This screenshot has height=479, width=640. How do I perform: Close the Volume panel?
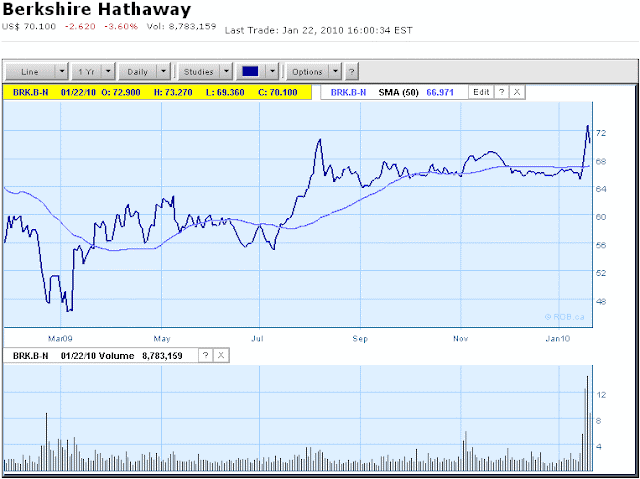(221, 355)
